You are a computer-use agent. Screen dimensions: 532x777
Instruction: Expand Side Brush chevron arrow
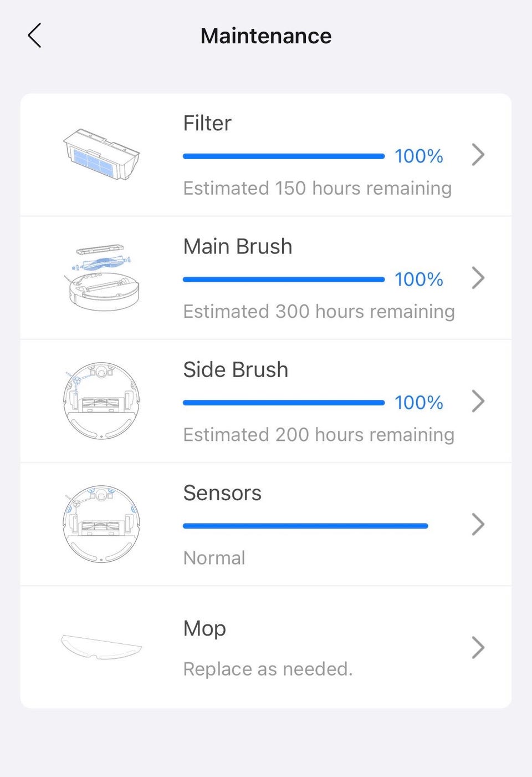[478, 401]
